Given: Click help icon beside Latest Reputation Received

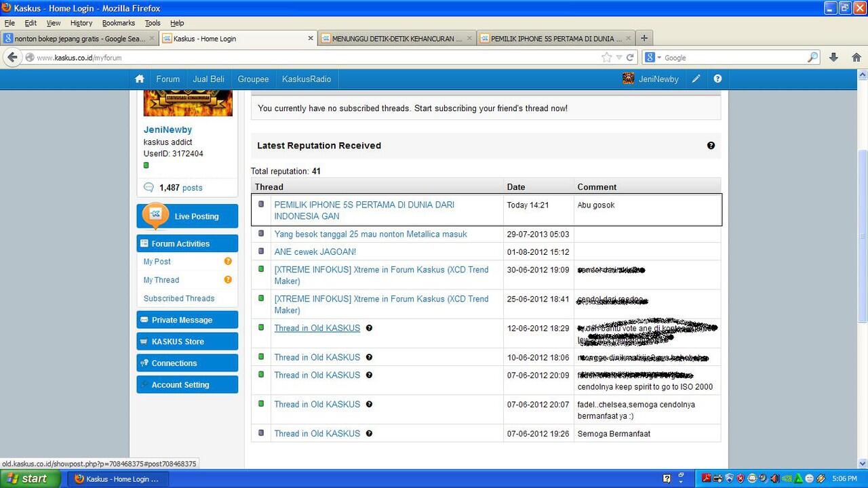Looking at the screenshot, I should (711, 145).
